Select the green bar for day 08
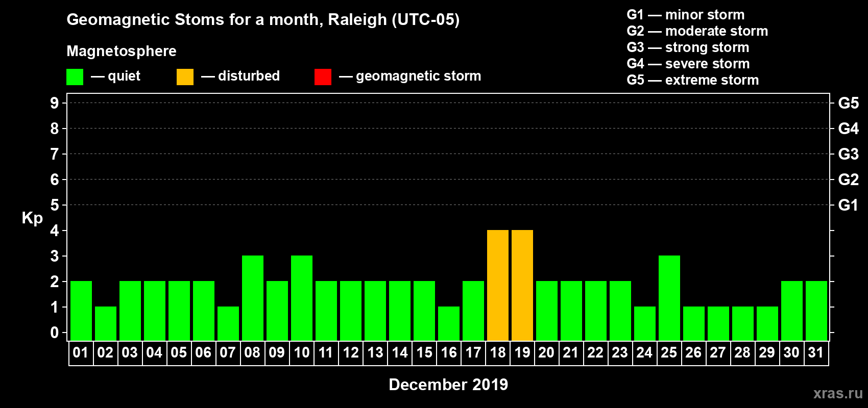The width and height of the screenshot is (868, 408). (253, 298)
